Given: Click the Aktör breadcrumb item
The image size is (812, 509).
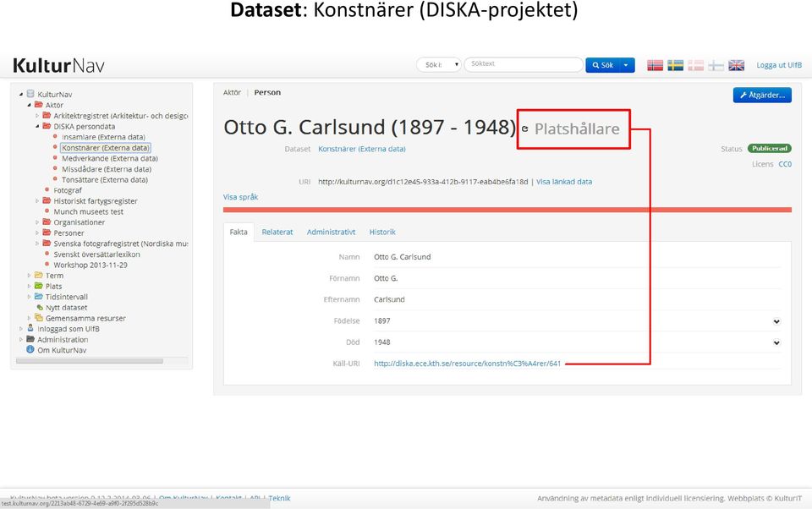Looking at the screenshot, I should pos(232,92).
